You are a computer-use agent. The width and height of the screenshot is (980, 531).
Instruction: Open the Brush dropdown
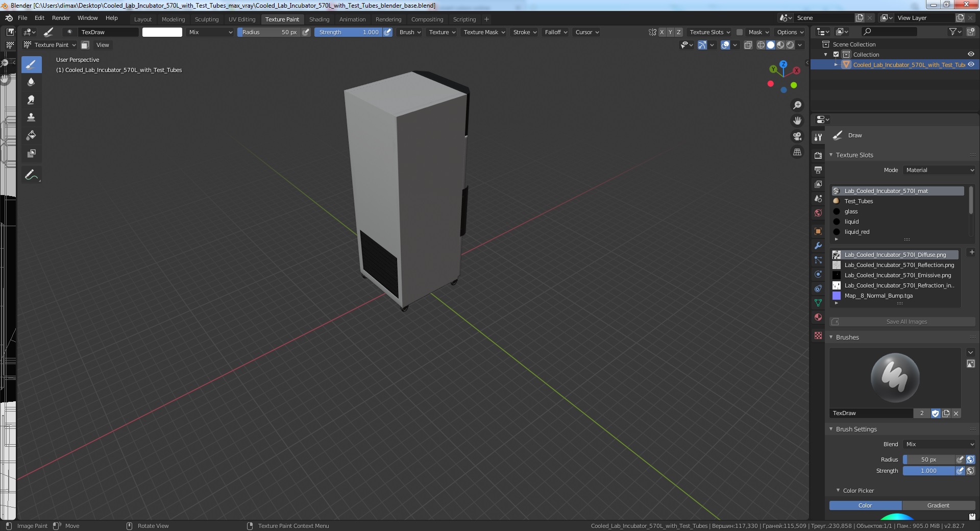(x=410, y=32)
